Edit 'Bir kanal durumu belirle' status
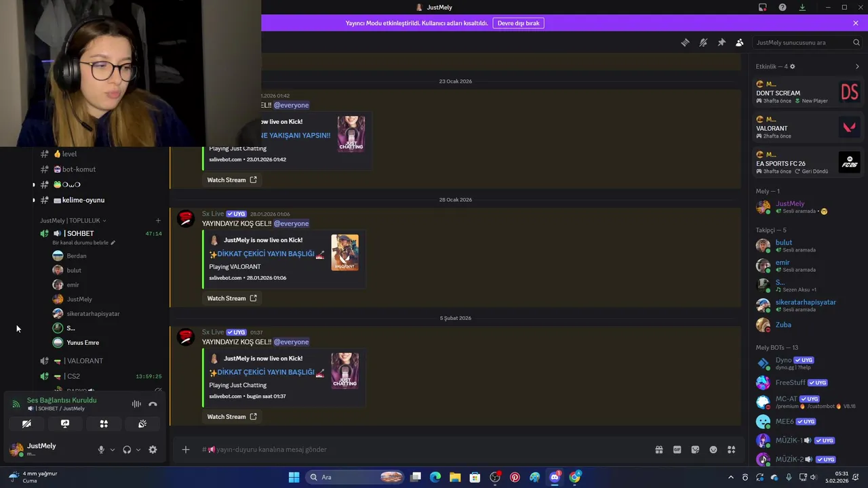This screenshot has width=868, height=488. click(84, 243)
